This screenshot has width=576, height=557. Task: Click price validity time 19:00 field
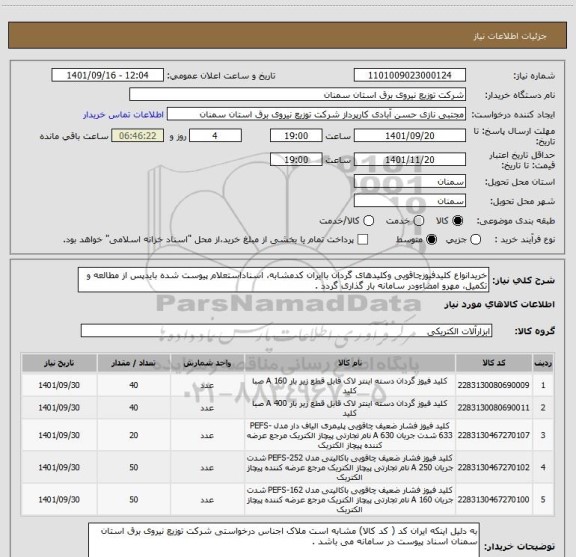point(296,159)
